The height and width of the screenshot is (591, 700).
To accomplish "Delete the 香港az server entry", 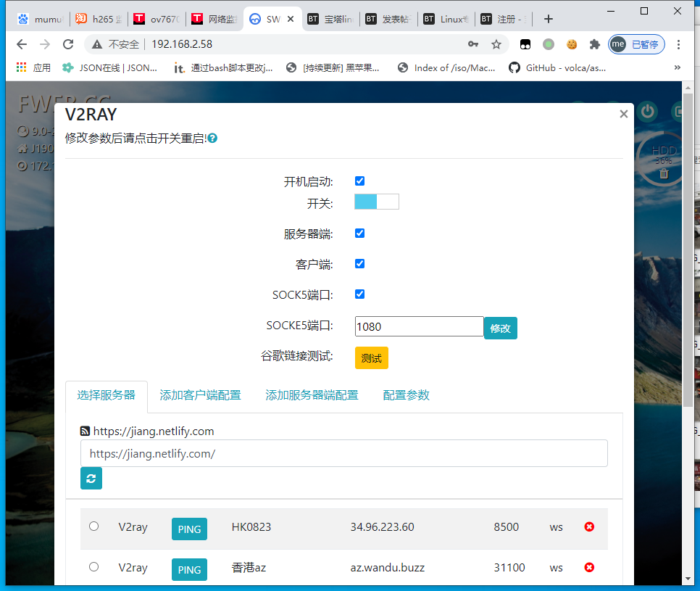I will [589, 568].
